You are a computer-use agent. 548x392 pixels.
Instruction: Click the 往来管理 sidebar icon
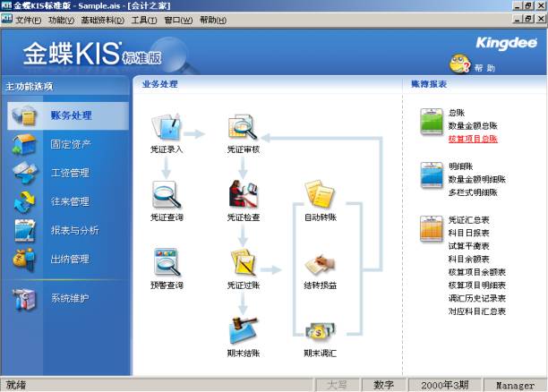[x=24, y=201]
